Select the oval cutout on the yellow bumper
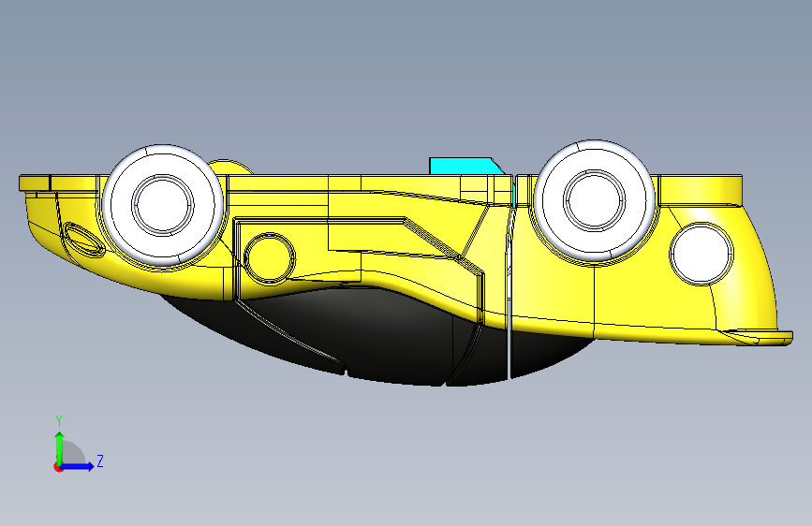 click(82, 239)
